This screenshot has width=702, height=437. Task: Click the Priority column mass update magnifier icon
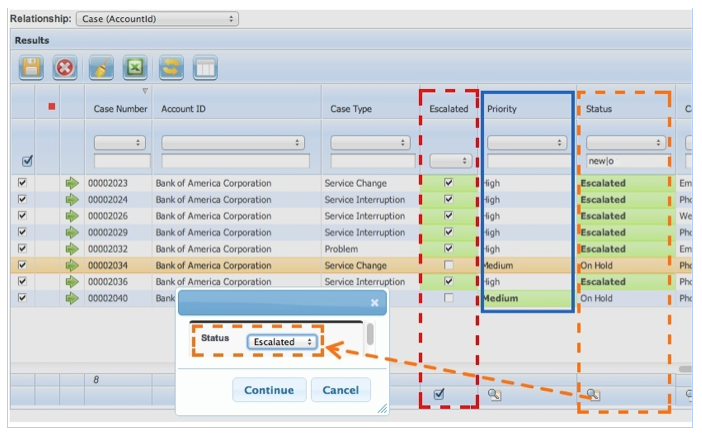494,394
